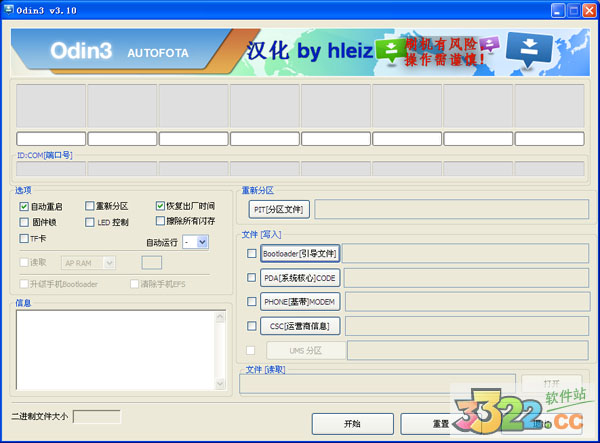Tick the LED 控制 checkbox
The image size is (600, 443).
coord(90,222)
